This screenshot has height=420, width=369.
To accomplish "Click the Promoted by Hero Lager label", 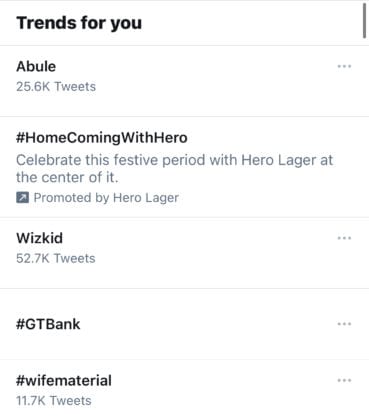I will [106, 198].
